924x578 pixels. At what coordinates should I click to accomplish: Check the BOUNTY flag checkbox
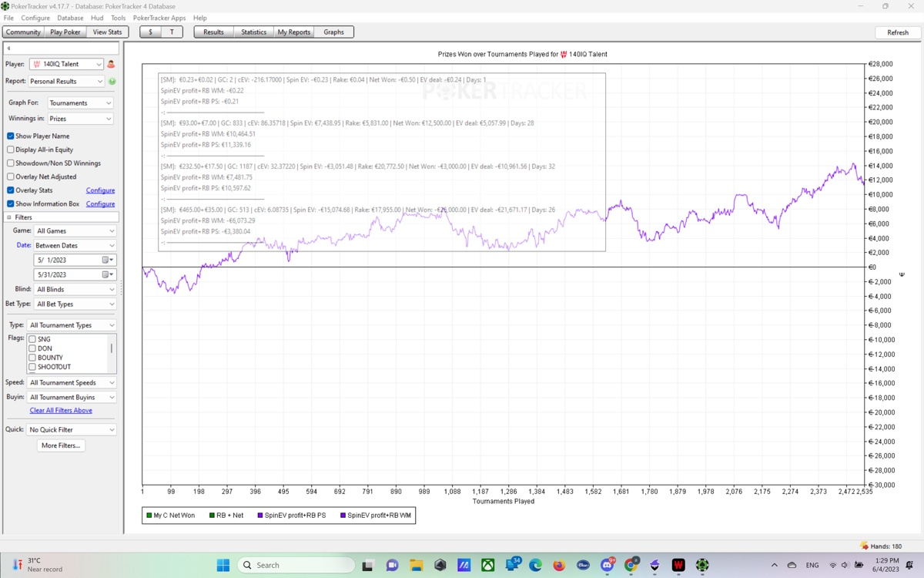32,358
